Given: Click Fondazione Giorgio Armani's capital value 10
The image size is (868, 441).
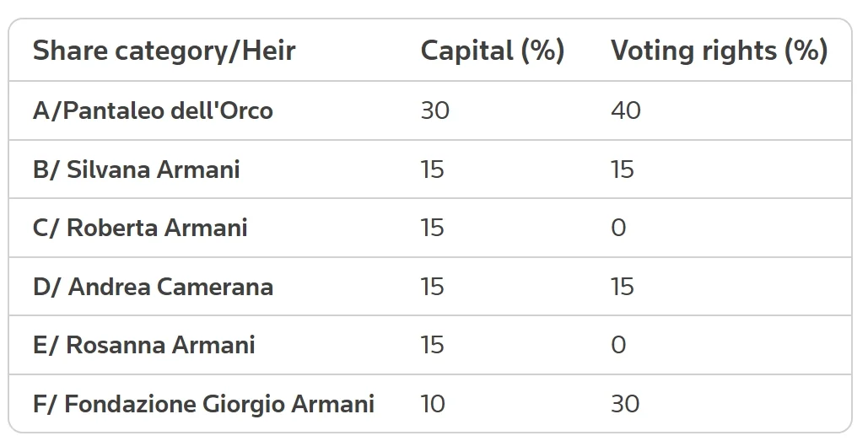Looking at the screenshot, I should click(x=433, y=404).
